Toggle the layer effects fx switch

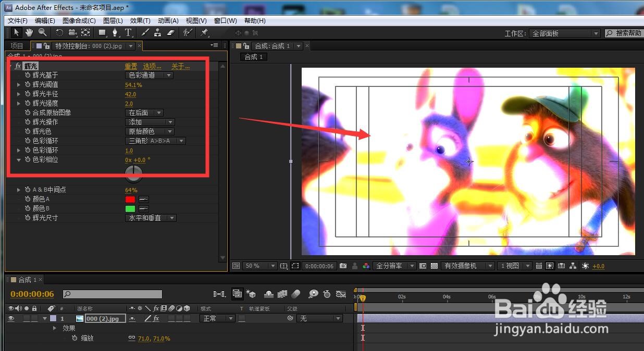click(156, 318)
